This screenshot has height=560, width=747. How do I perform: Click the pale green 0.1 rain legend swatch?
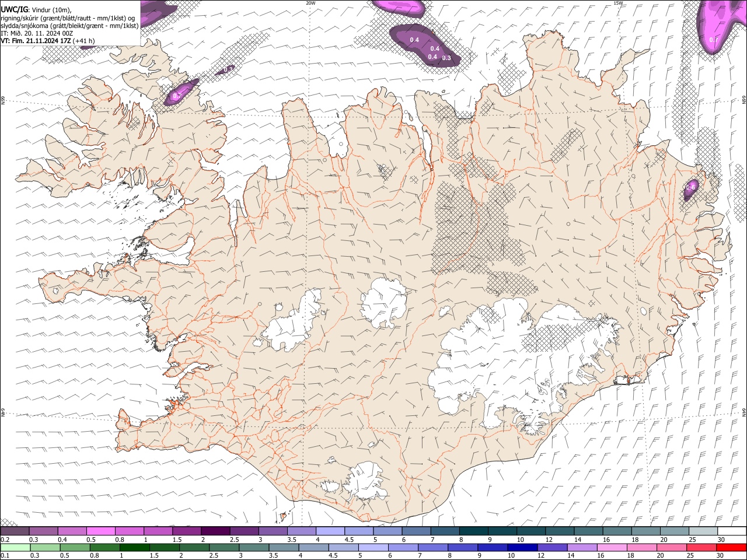(x=15, y=547)
